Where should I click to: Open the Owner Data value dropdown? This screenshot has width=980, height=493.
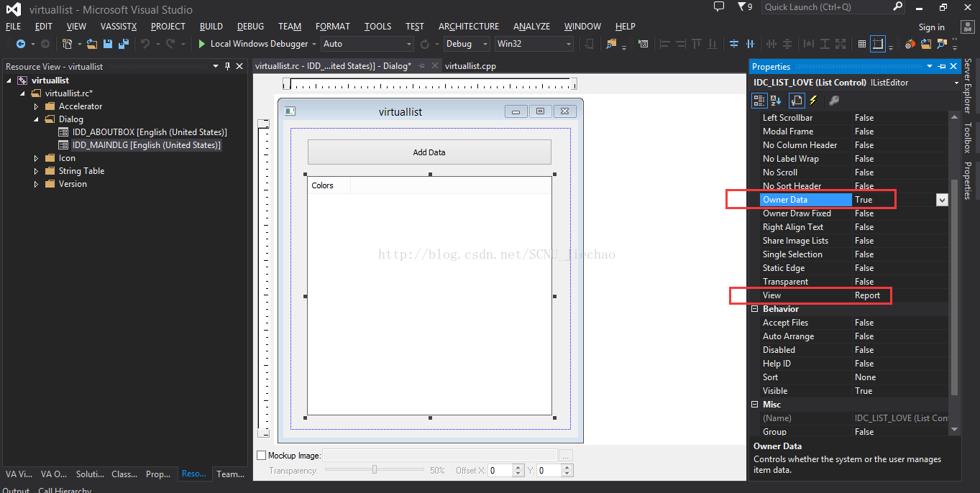click(942, 200)
